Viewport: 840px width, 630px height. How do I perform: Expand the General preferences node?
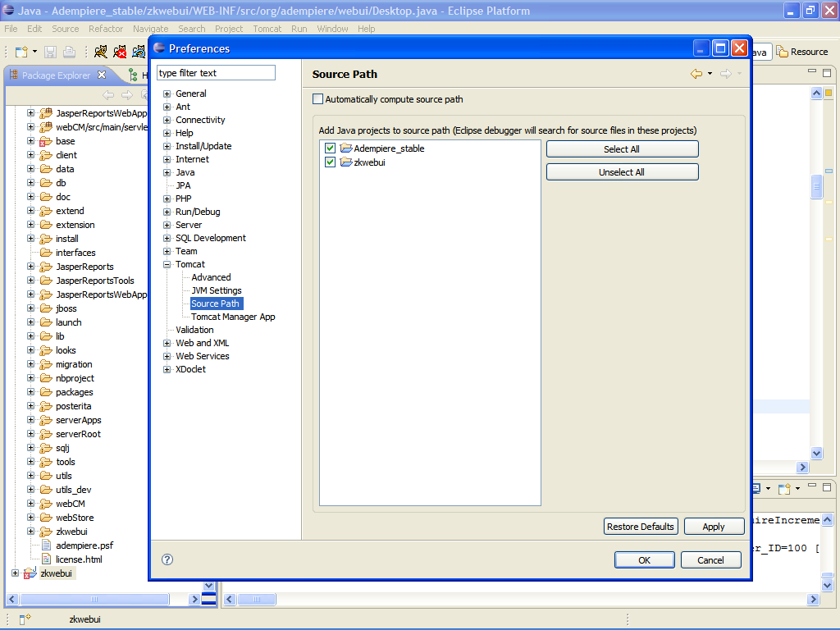coord(167,94)
